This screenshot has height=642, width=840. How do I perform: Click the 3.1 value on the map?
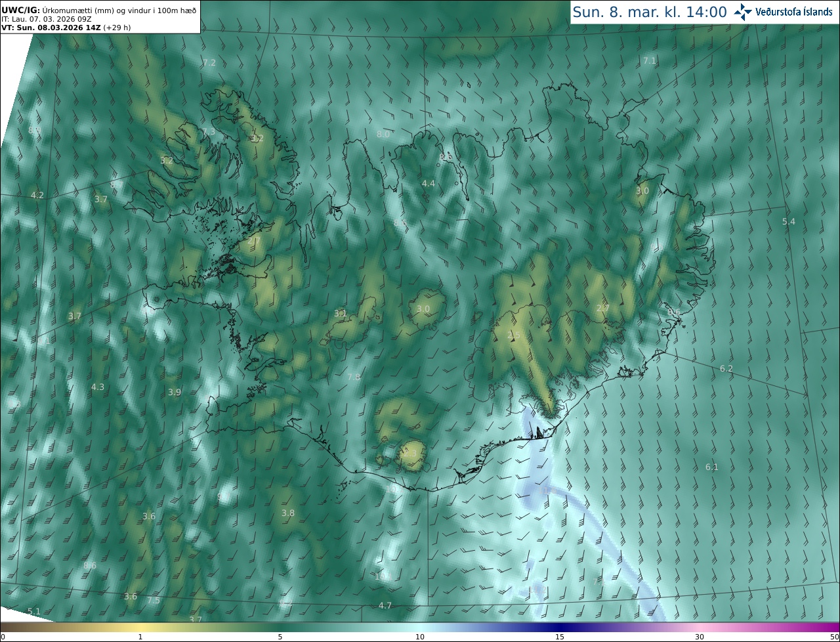tap(341, 314)
